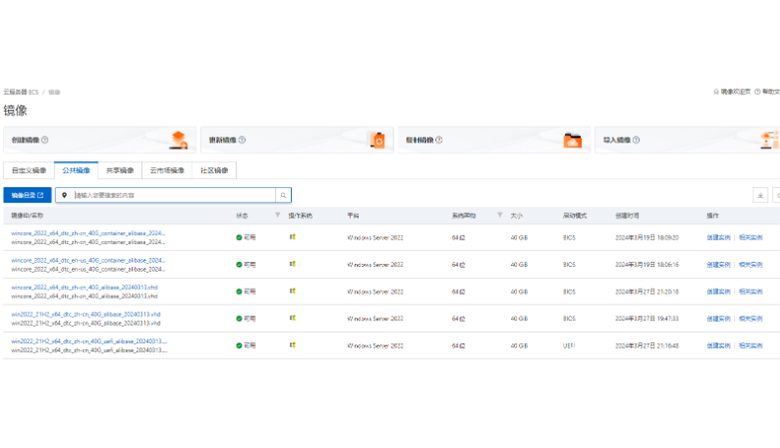780x448 pixels.
Task: Open win2022_21H2 zh-cn alibase .vhd image link
Action: pos(86,314)
